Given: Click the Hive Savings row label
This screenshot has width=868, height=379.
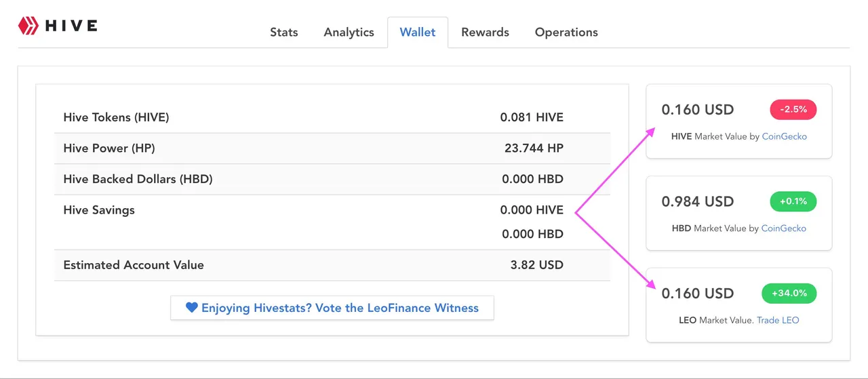Looking at the screenshot, I should coord(99,210).
